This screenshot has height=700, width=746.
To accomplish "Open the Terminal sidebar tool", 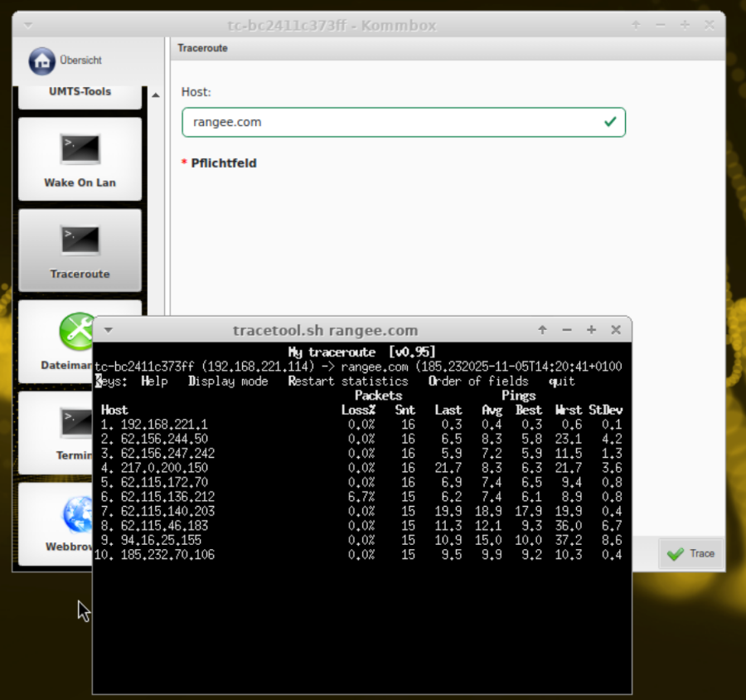I will [75, 424].
